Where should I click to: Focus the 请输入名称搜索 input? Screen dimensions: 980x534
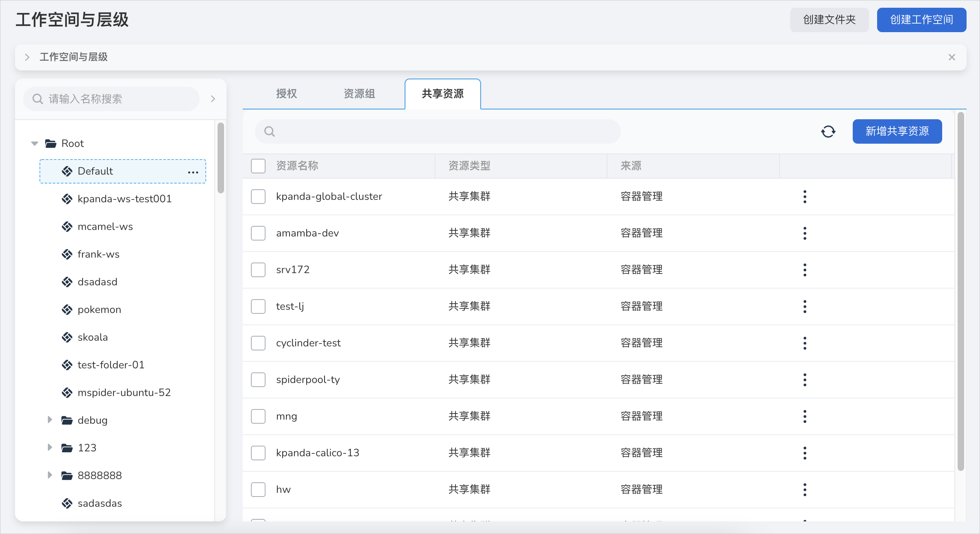111,99
